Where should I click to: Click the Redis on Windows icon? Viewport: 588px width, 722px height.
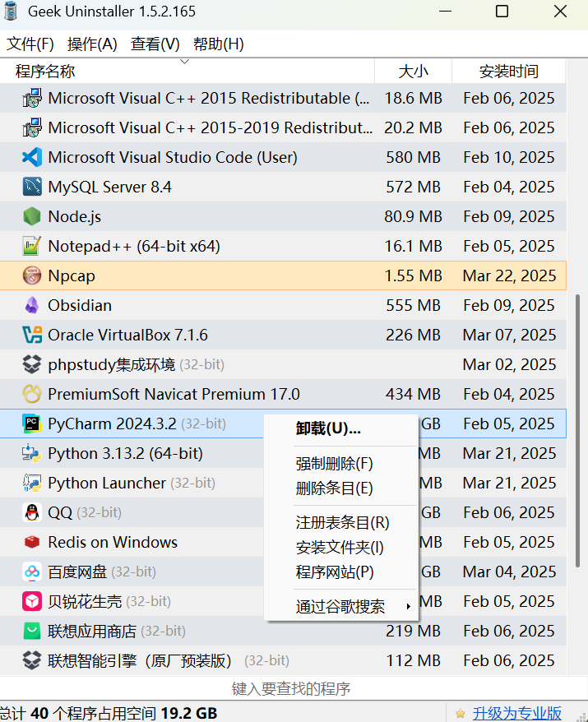pos(32,542)
